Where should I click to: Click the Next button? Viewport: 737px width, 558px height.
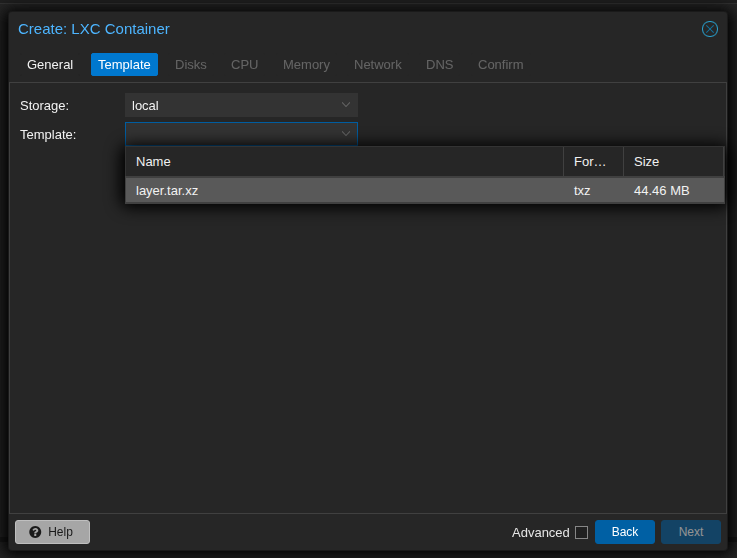point(691,532)
